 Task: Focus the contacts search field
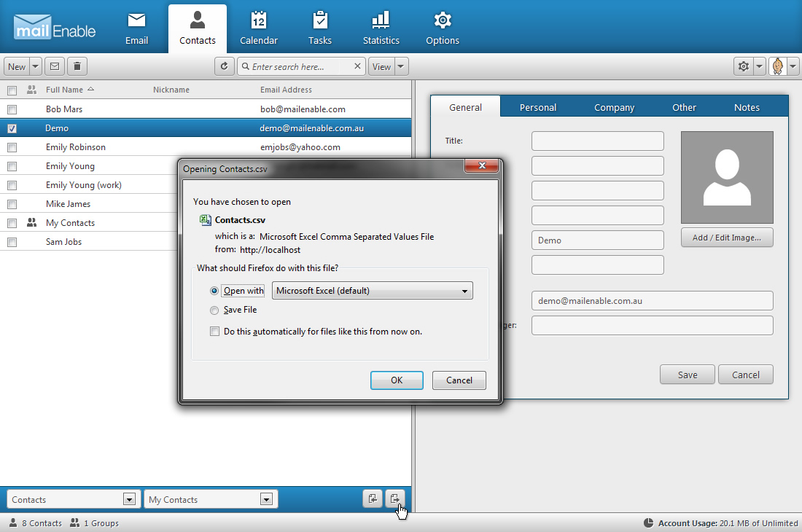(x=300, y=66)
